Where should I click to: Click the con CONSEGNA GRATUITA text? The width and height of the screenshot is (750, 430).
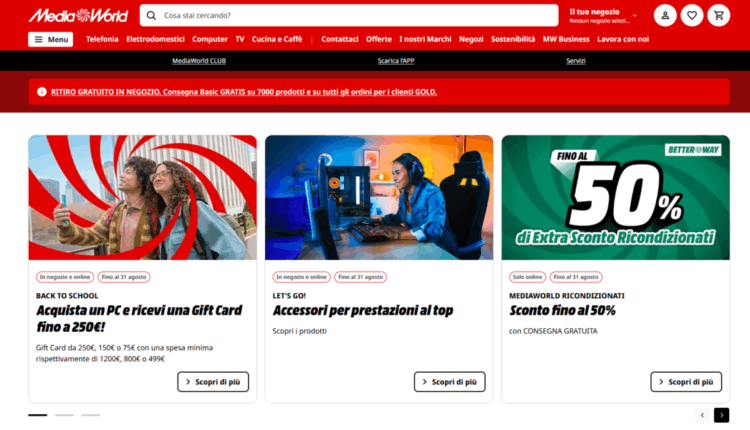pyautogui.click(x=553, y=331)
